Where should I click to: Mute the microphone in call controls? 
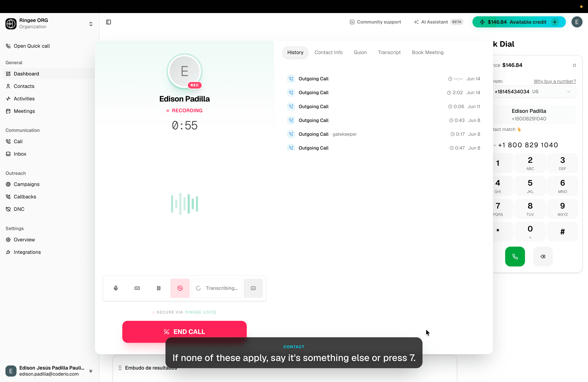click(x=116, y=288)
